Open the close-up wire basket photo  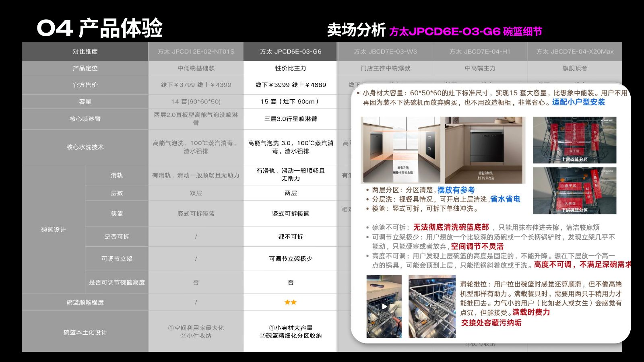(432, 306)
